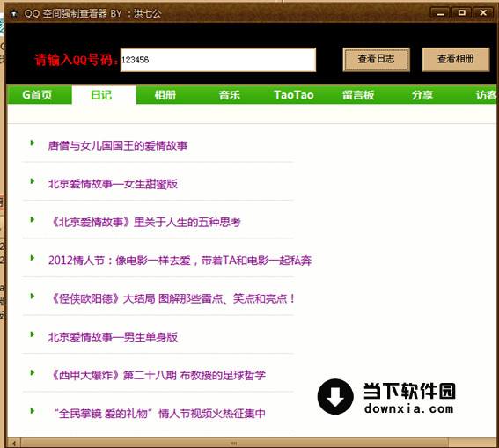Switch to the 分享 tab
The image size is (499, 448).
pyautogui.click(x=422, y=95)
